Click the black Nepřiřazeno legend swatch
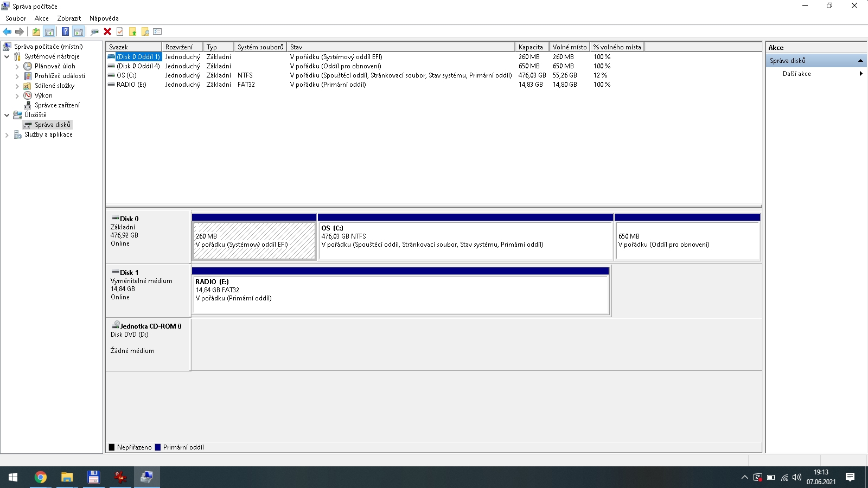The height and width of the screenshot is (488, 868). tap(112, 447)
